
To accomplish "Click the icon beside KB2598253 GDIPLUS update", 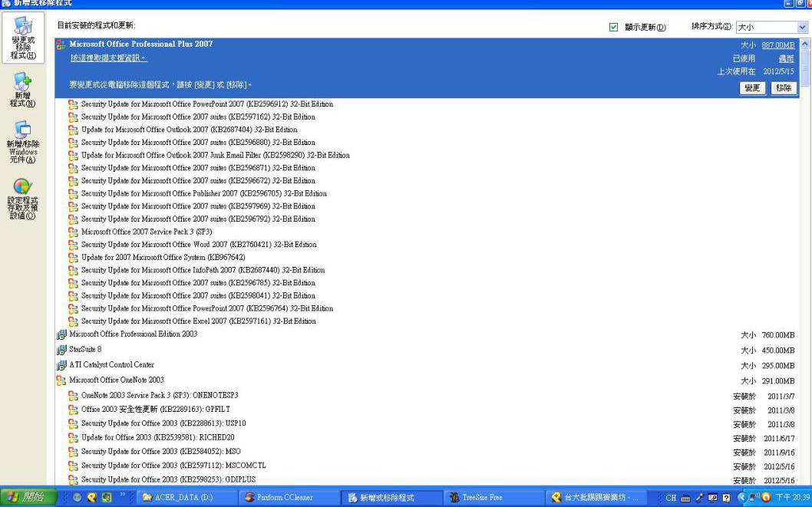I will [73, 480].
